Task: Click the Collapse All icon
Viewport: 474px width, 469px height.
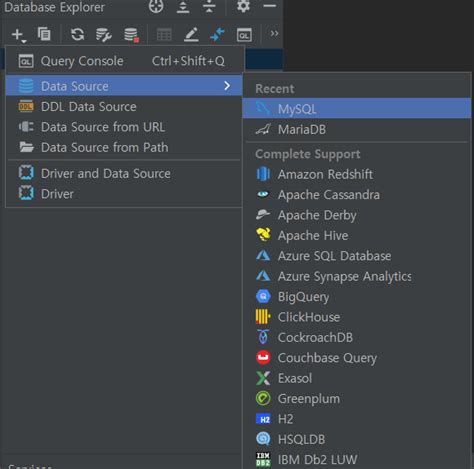Action: tap(209, 7)
